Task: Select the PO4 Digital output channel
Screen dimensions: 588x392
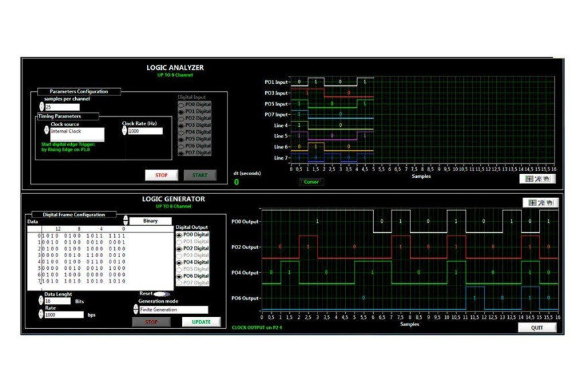Action: click(179, 260)
